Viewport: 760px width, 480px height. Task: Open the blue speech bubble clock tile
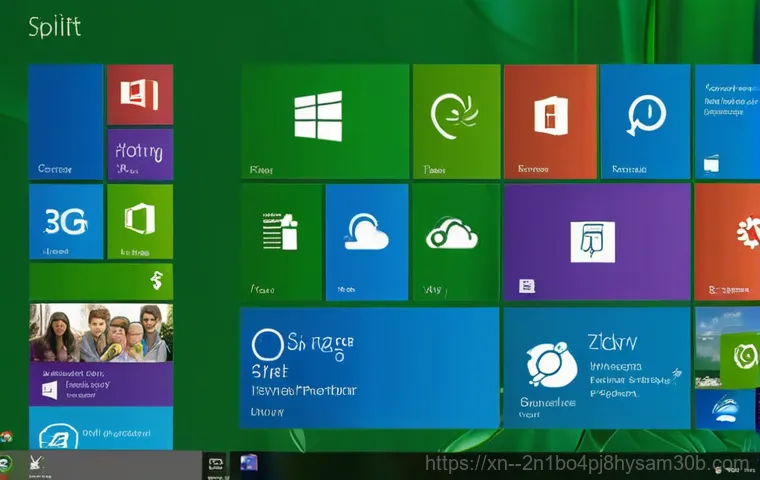click(645, 122)
